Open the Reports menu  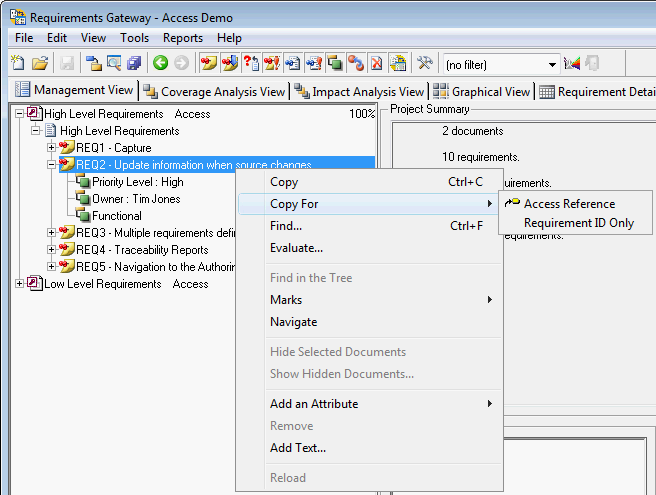183,38
